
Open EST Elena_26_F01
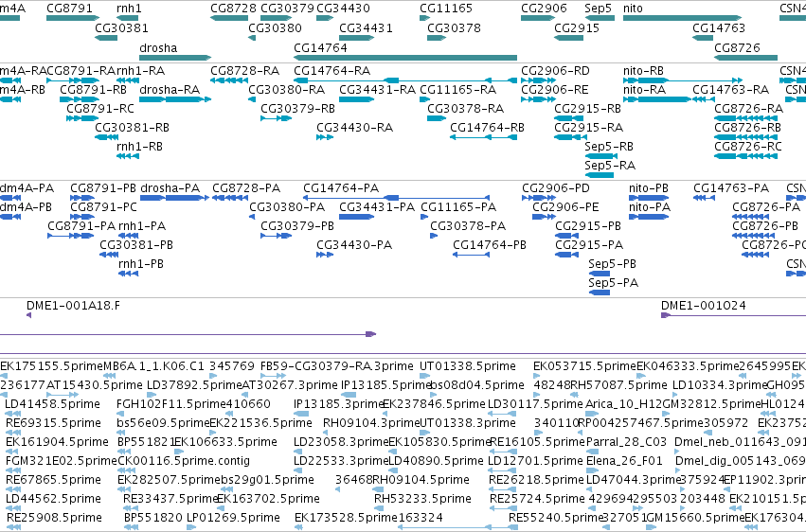[624, 461]
